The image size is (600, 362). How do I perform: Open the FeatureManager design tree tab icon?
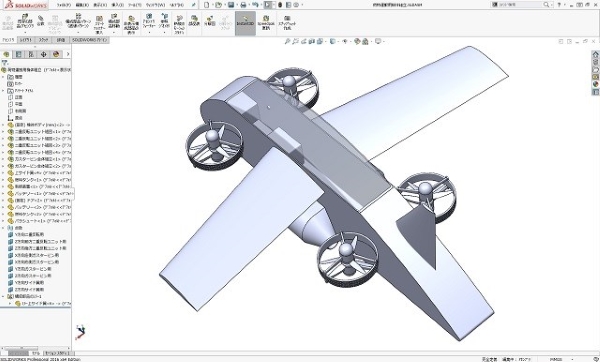(x=6, y=54)
